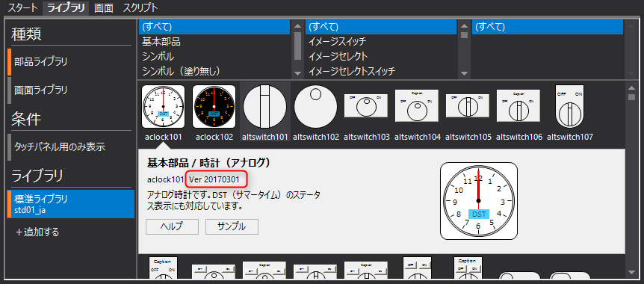The image size is (644, 284).
Task: Click the parts gallery vertical scrollbar
Action: pos(631,179)
